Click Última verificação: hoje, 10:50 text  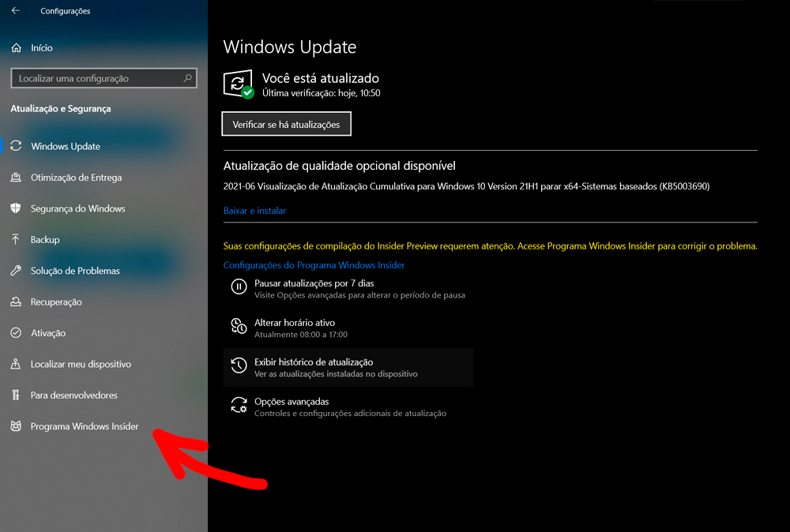tap(321, 93)
